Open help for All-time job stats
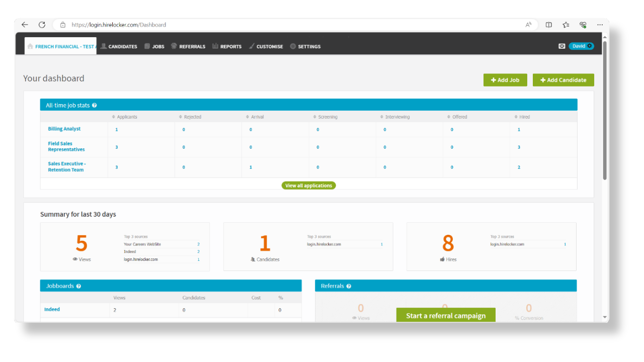This screenshot has height=362, width=644. [x=95, y=105]
